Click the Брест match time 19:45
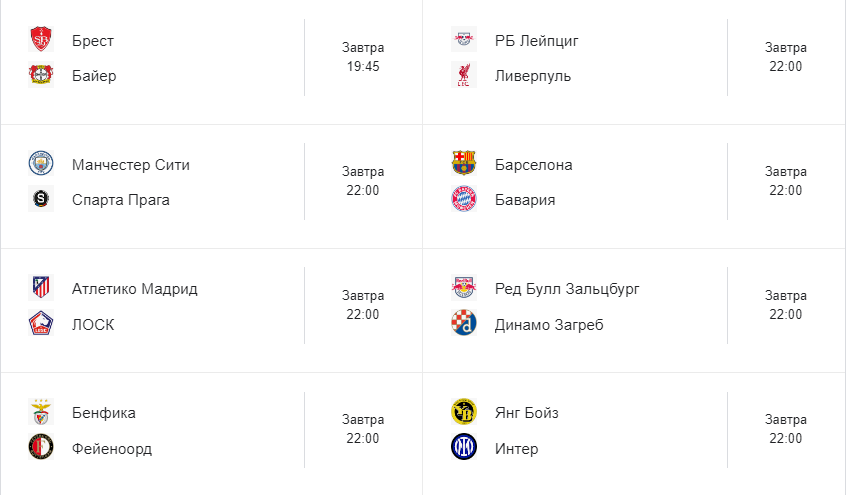The image size is (846, 495). point(363,67)
